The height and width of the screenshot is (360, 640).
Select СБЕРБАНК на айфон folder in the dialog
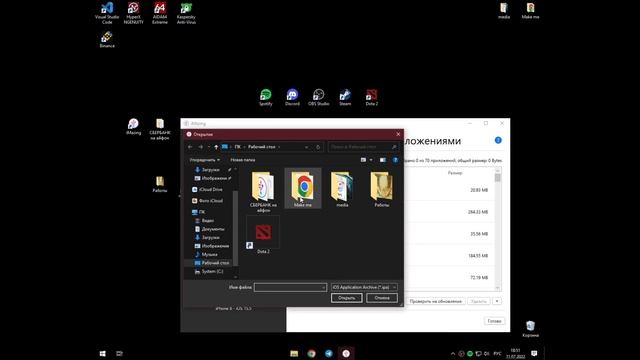tap(263, 191)
